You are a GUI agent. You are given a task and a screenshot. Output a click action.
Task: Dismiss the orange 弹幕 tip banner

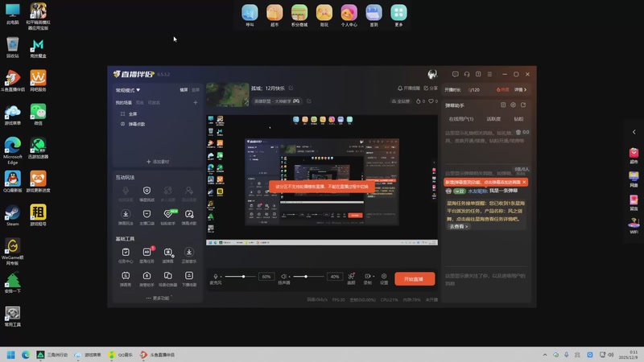click(x=524, y=182)
